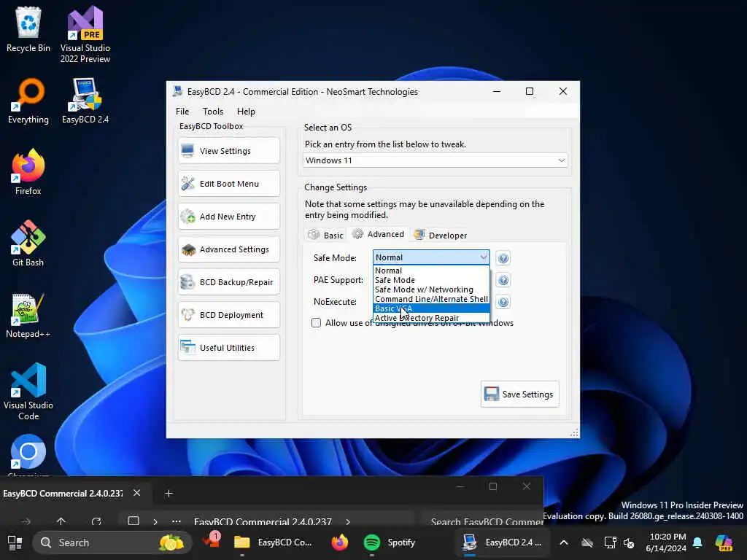747x560 pixels.
Task: Open the Tools menu
Action: [213, 112]
